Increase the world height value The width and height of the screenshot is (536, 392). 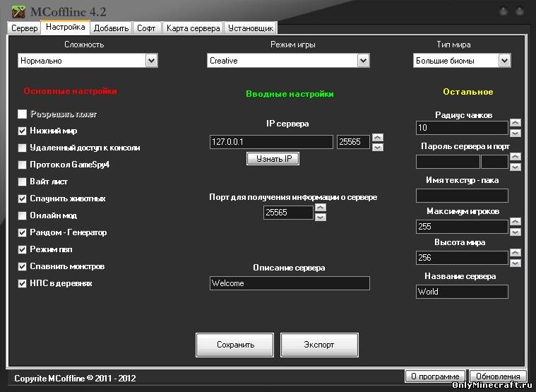(x=516, y=253)
